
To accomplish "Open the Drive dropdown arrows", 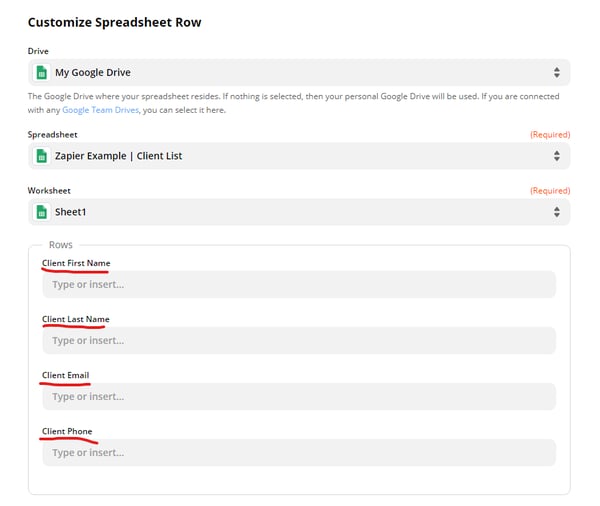I will click(557, 72).
